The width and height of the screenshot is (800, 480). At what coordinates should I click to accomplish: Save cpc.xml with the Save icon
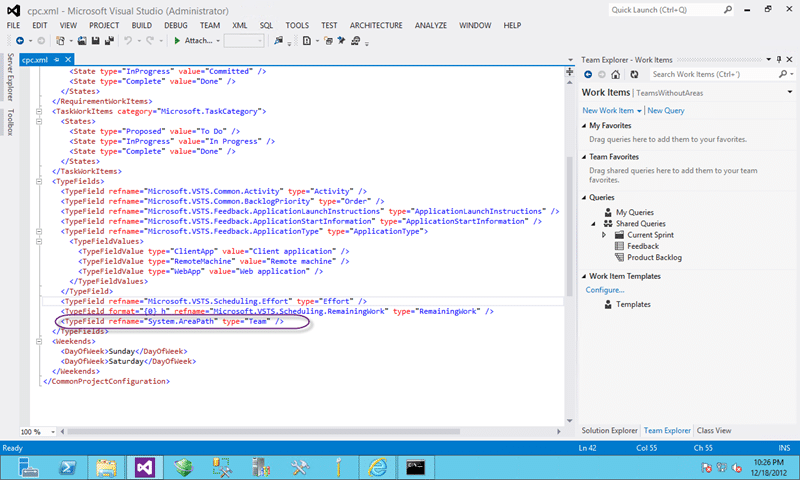coord(95,40)
